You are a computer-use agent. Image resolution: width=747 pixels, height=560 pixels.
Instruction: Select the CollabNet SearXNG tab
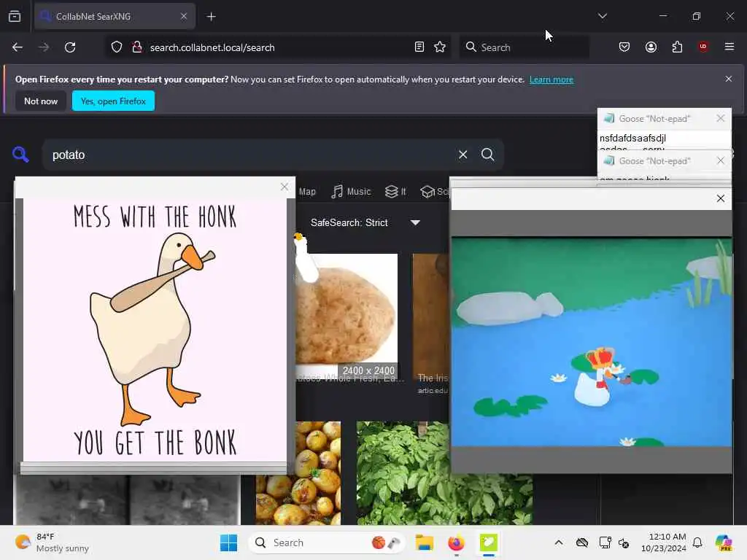click(115, 17)
